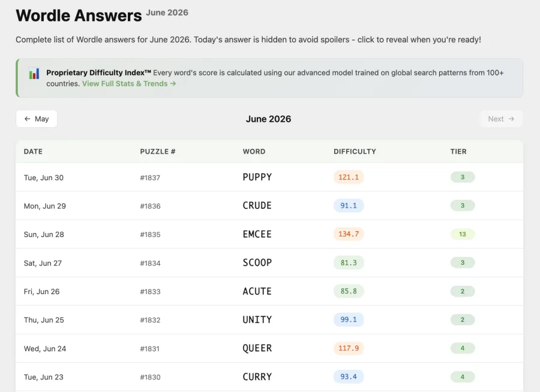The height and width of the screenshot is (392, 540).
Task: Click the date Sun, Jun 28
Action: [x=44, y=235]
